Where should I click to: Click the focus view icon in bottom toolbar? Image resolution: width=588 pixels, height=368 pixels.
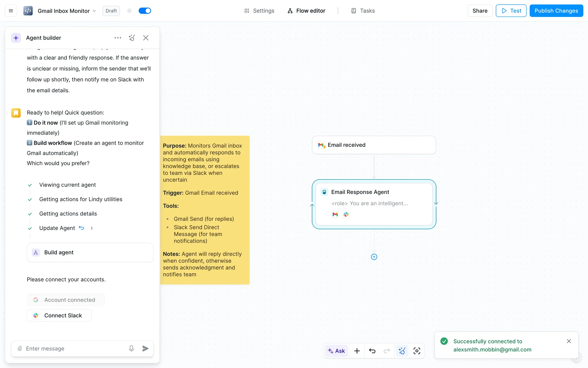click(x=417, y=351)
